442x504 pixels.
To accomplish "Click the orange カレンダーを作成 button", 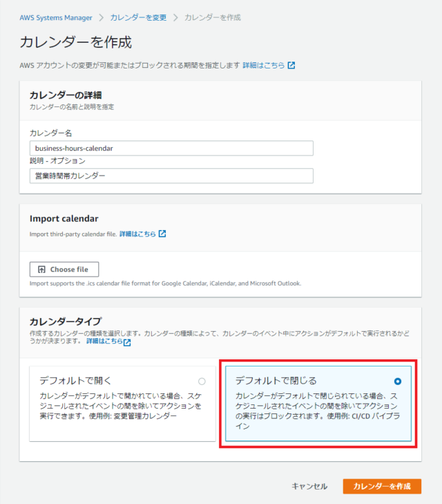I will click(x=382, y=486).
